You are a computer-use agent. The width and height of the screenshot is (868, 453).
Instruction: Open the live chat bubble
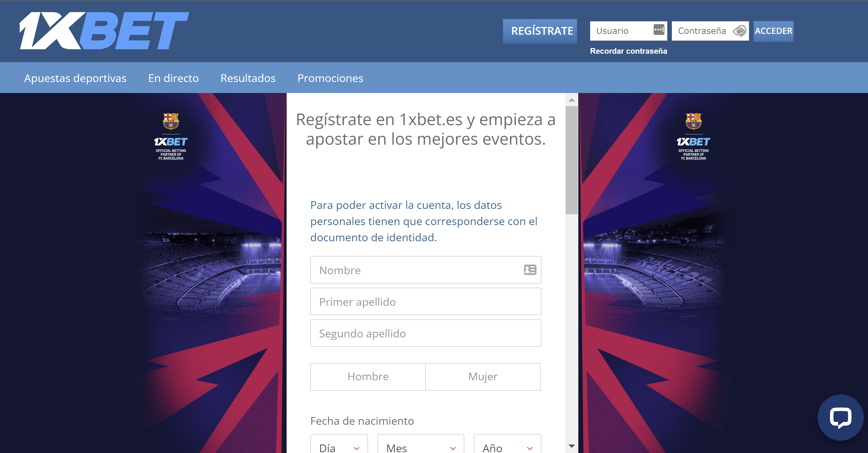tap(840, 417)
